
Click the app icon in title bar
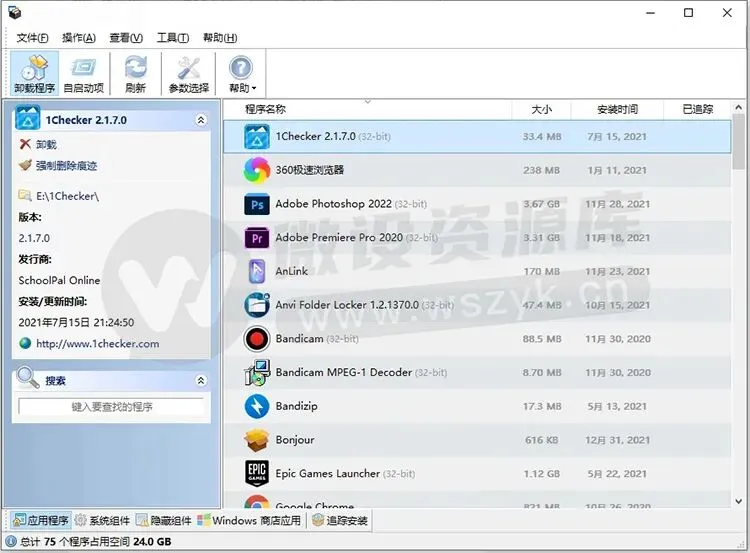pyautogui.click(x=14, y=12)
